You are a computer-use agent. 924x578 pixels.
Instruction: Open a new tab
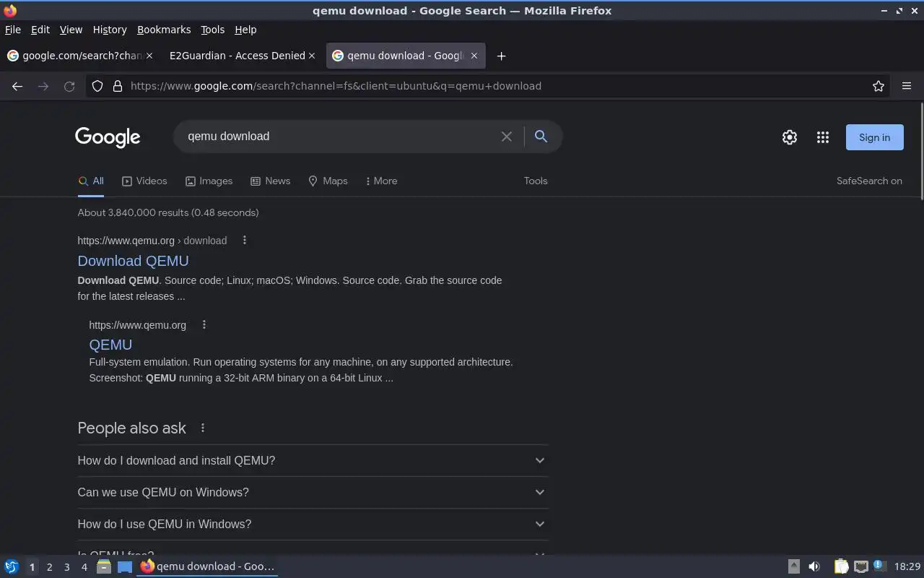click(501, 56)
